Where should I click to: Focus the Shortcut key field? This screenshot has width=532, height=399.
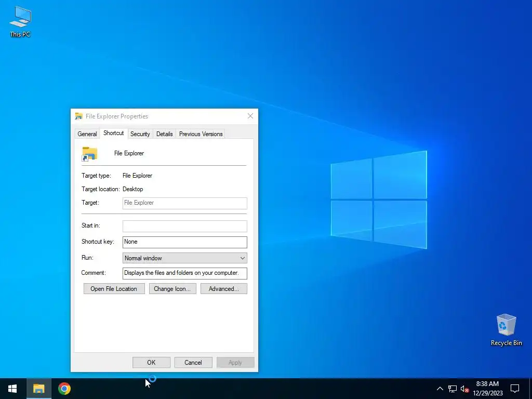coord(184,242)
